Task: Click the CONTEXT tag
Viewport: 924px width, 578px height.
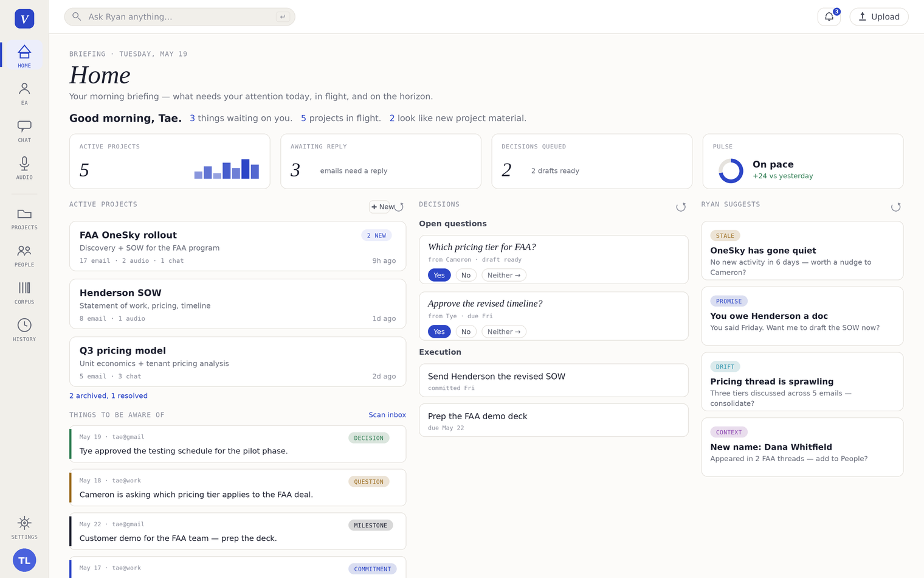Action: [x=729, y=433]
